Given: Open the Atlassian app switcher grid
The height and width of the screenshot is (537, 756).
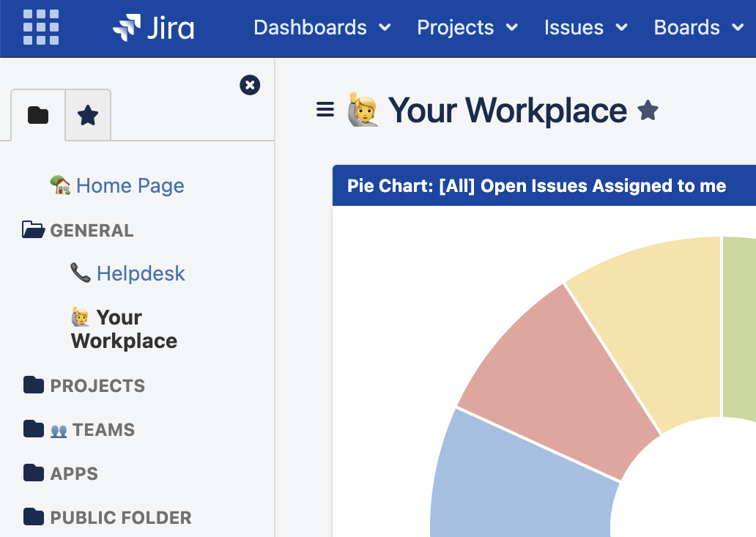Looking at the screenshot, I should point(40,28).
